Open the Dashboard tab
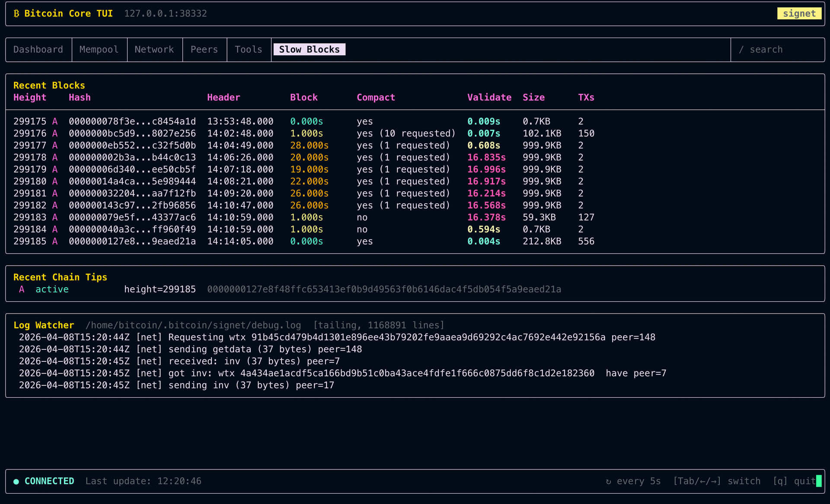This screenshot has height=504, width=830. coord(38,50)
